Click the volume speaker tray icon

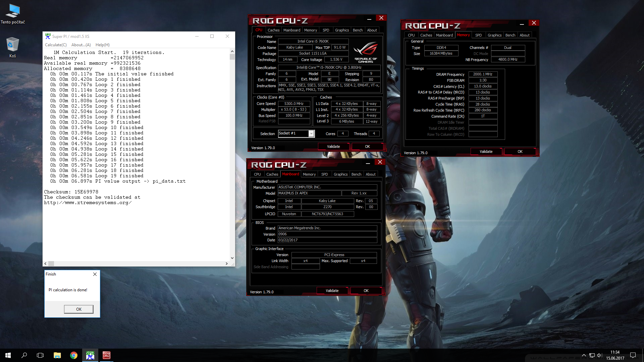[x=600, y=355]
